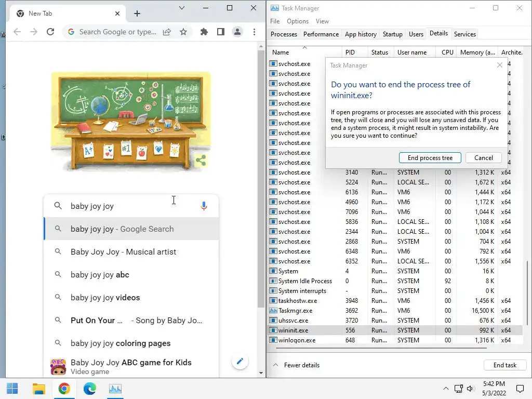The height and width of the screenshot is (399, 532).
Task: Click the Chrome page vertical scrollbar
Action: [x=261, y=179]
